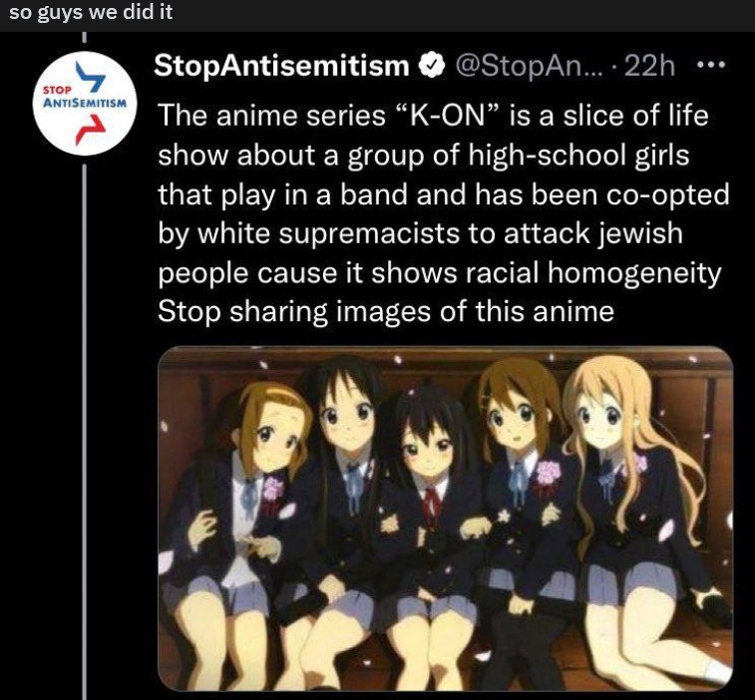Screen dimensions: 755x700
Task: Open the StopAntisemitism display name link
Action: 281,66
